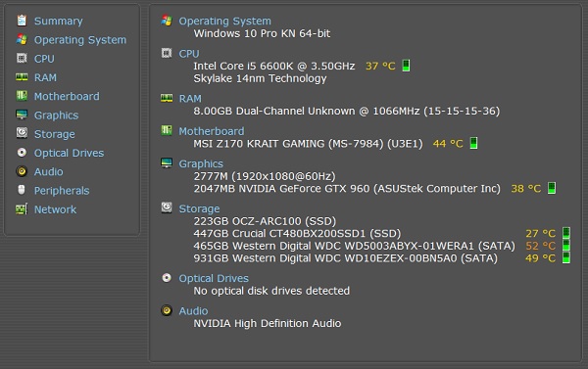Open RAM details from sidebar
The width and height of the screenshot is (588, 369).
point(45,77)
